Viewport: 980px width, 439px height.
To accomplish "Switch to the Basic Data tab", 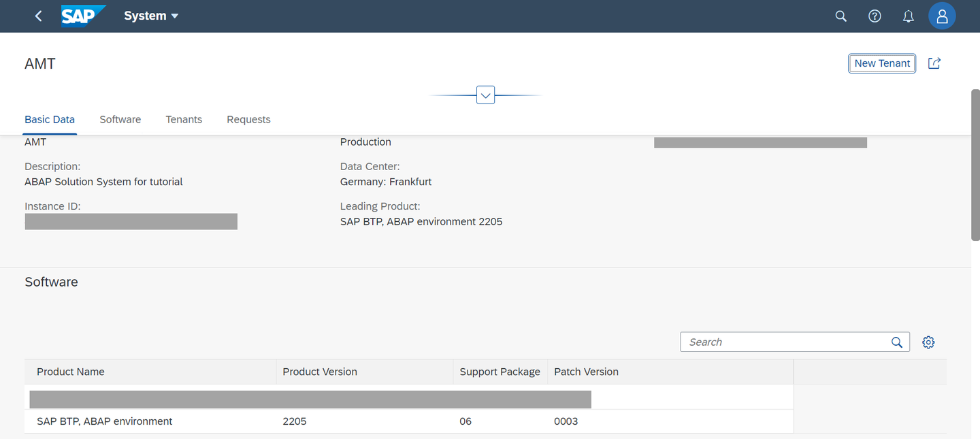I will click(x=50, y=119).
